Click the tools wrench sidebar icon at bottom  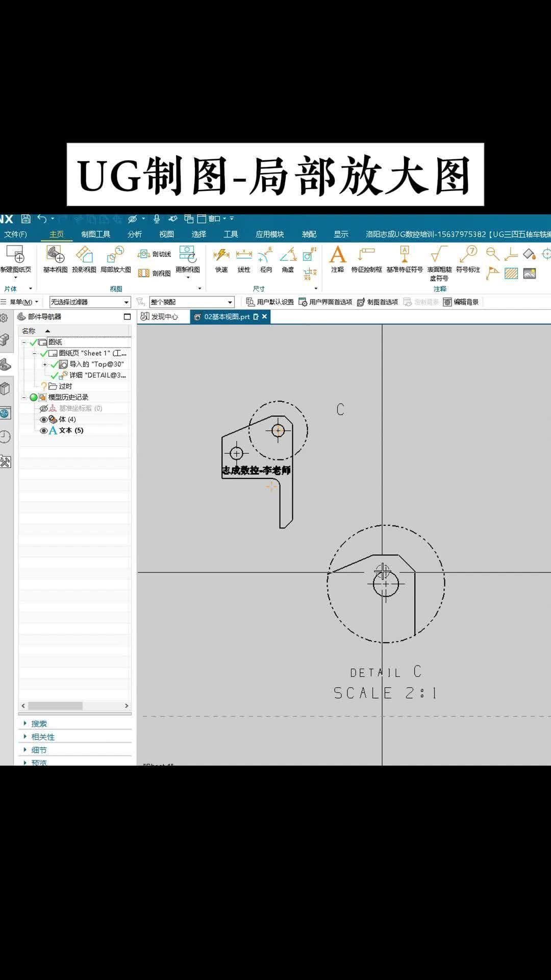(x=5, y=462)
